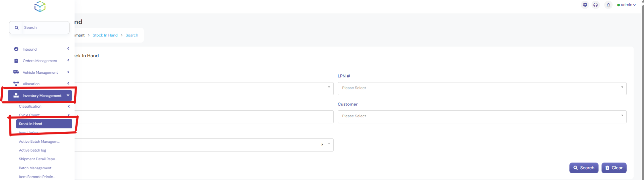Click the Orders Management clipboard icon

[16, 61]
